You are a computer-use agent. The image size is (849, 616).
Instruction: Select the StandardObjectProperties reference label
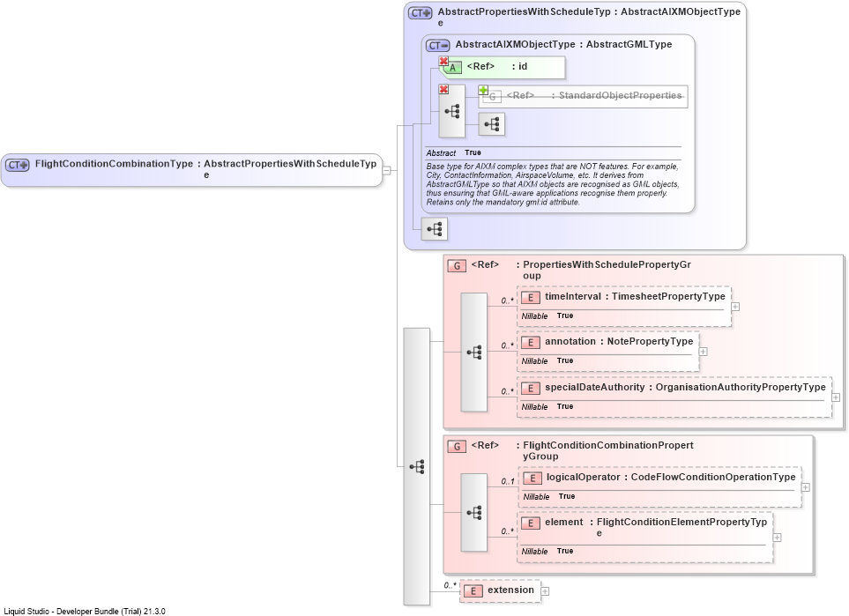pos(594,95)
